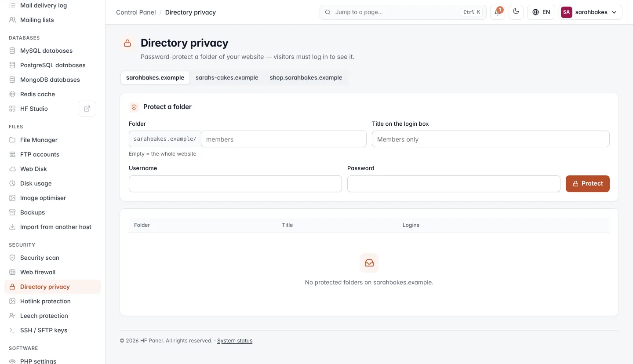
Task: Open the EN language selector
Action: (541, 12)
